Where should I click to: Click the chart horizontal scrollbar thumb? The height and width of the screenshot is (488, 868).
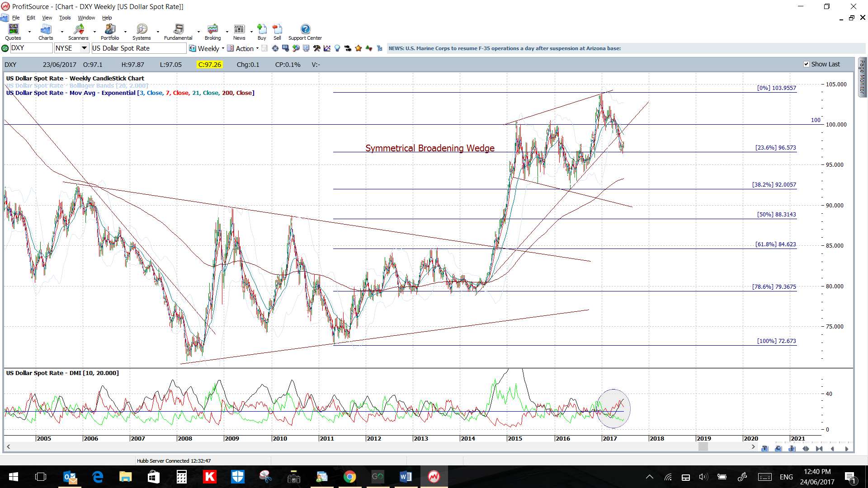coord(703,447)
